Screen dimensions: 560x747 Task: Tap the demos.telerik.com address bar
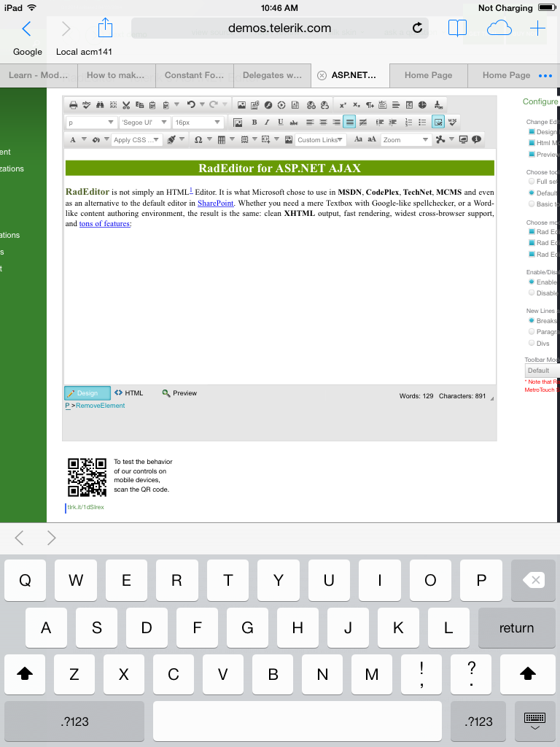pyautogui.click(x=279, y=28)
